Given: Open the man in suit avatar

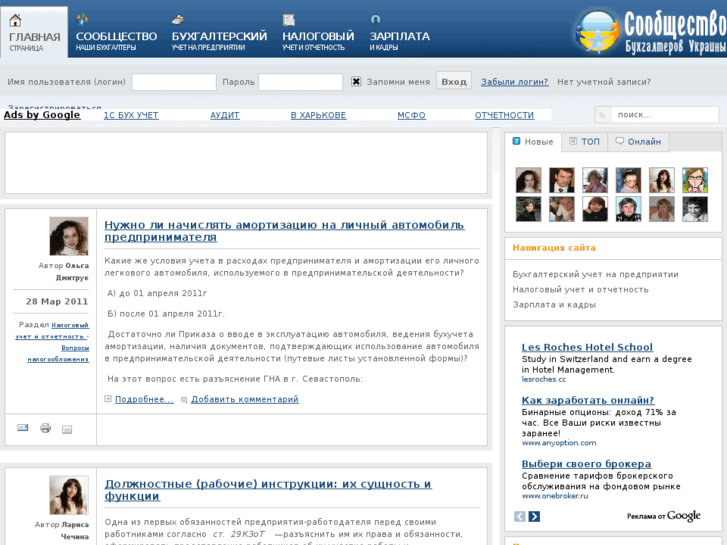Looking at the screenshot, I should click(x=561, y=180).
